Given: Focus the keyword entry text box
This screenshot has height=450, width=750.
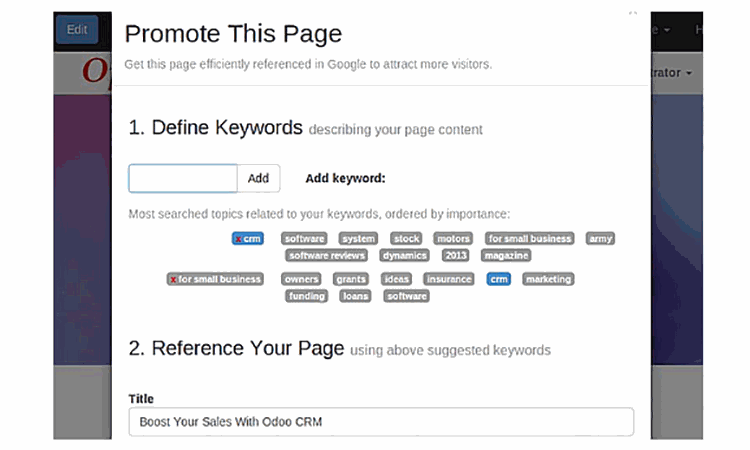Looking at the screenshot, I should coord(183,178).
